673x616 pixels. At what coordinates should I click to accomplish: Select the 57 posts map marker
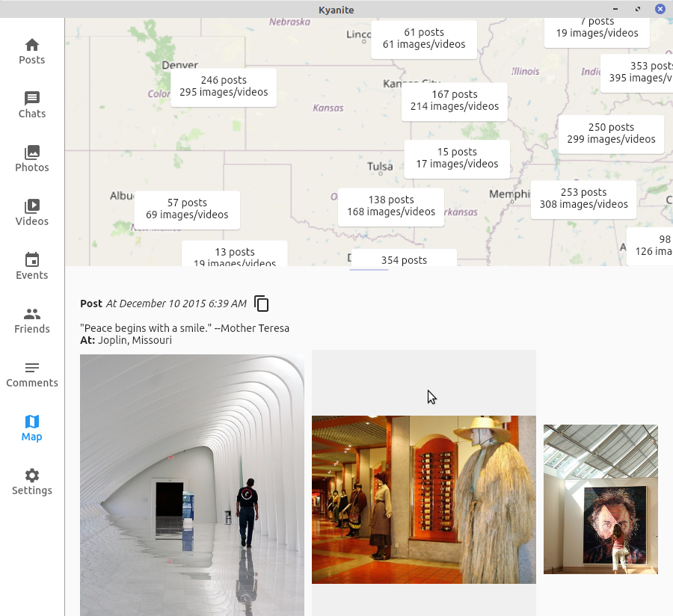pyautogui.click(x=187, y=209)
